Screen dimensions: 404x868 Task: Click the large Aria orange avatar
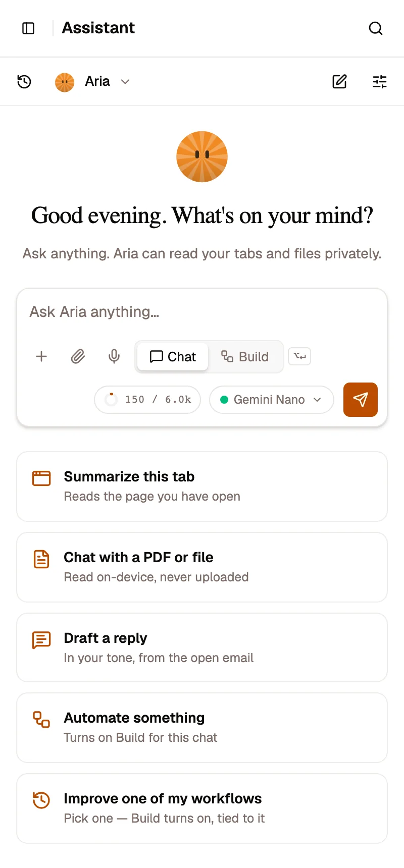tap(202, 156)
